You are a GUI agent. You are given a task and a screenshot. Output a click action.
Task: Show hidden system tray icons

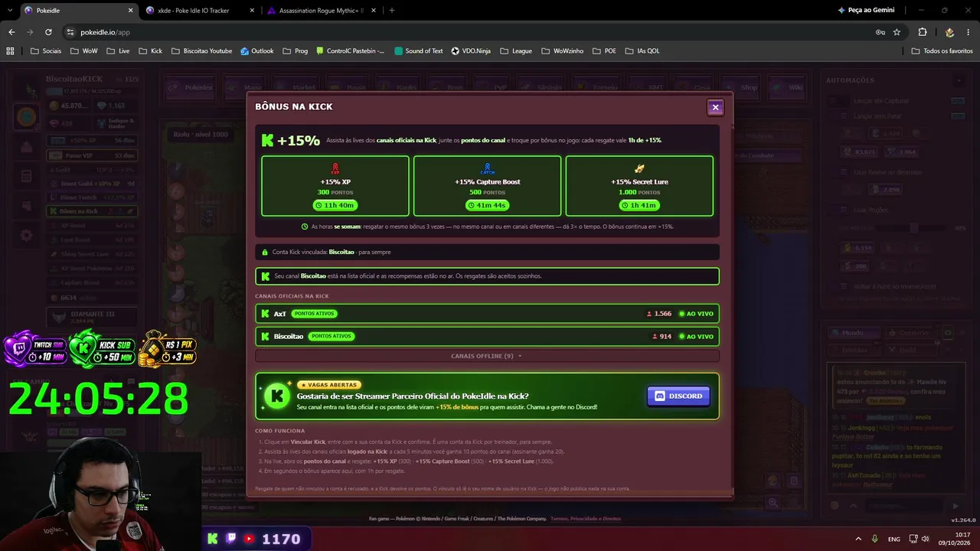pyautogui.click(x=857, y=539)
